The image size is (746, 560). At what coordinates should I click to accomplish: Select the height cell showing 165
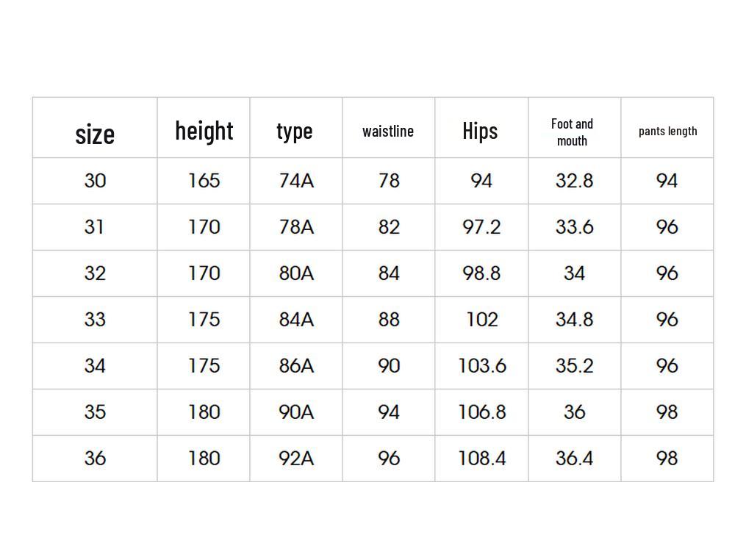click(204, 181)
